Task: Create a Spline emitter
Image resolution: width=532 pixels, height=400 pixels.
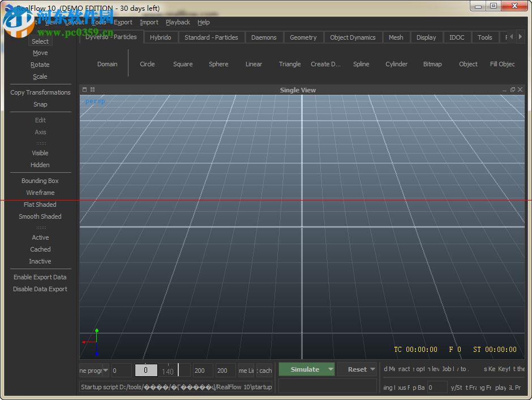Action: click(x=361, y=64)
